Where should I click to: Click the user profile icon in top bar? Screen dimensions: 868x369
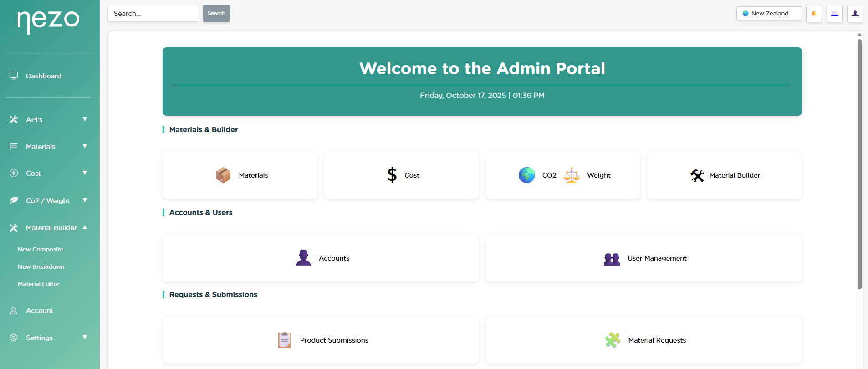(855, 14)
